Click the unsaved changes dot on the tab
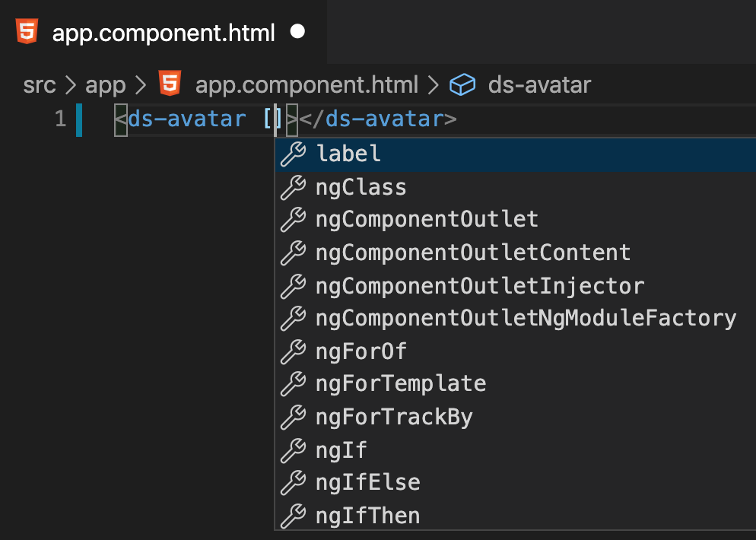Image resolution: width=756 pixels, height=540 pixels. coord(297,32)
